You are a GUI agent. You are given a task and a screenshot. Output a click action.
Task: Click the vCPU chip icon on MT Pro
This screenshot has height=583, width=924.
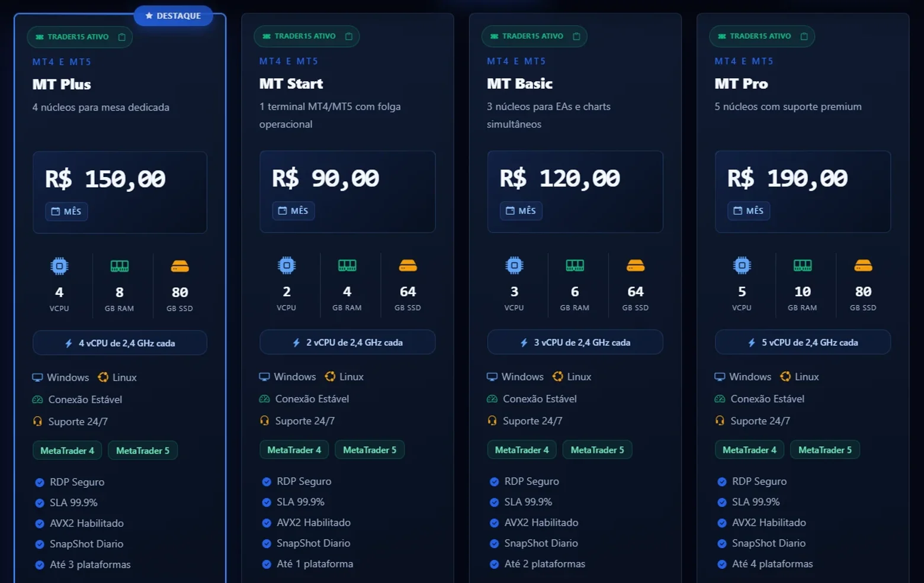tap(742, 266)
